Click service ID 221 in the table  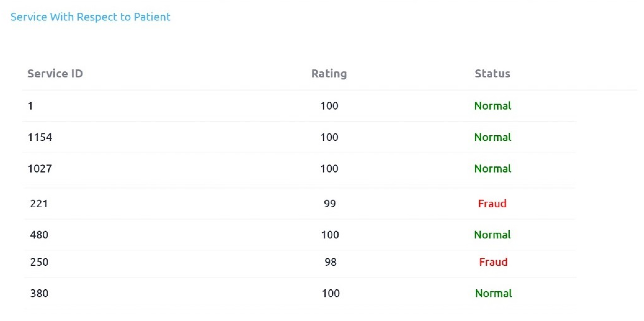39,204
